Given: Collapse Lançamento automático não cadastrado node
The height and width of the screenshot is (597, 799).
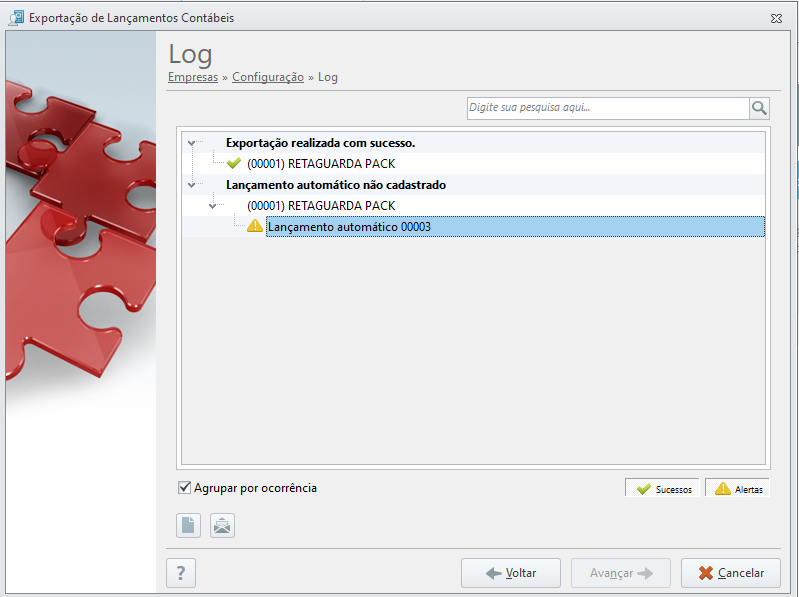Looking at the screenshot, I should click(192, 185).
